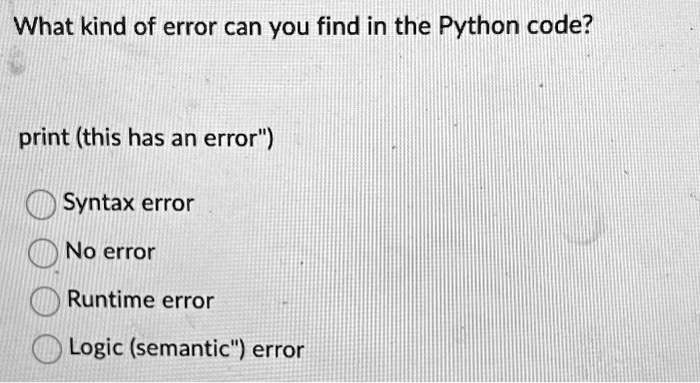
Task: Click the question mark after "code"
Action: coord(587,26)
